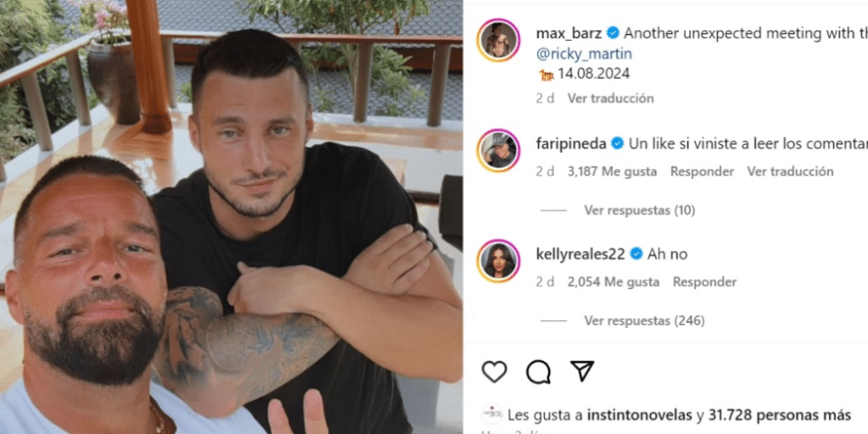
Task: Reply to faripineda's comment
Action: coord(702,172)
